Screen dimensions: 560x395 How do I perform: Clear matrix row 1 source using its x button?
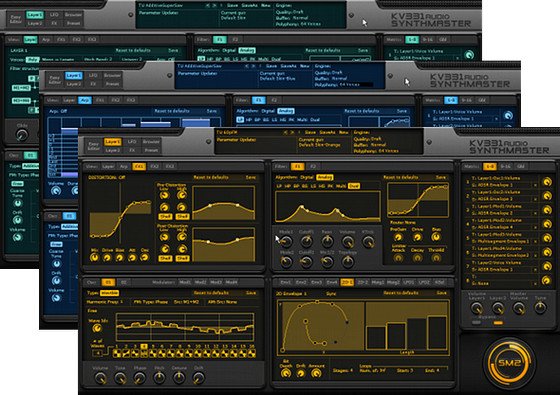(535, 185)
